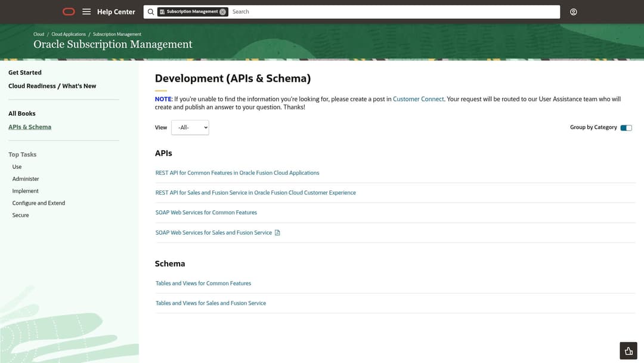This screenshot has width=644, height=363.
Task: Go to Cloud Applications breadcrumb
Action: click(69, 34)
